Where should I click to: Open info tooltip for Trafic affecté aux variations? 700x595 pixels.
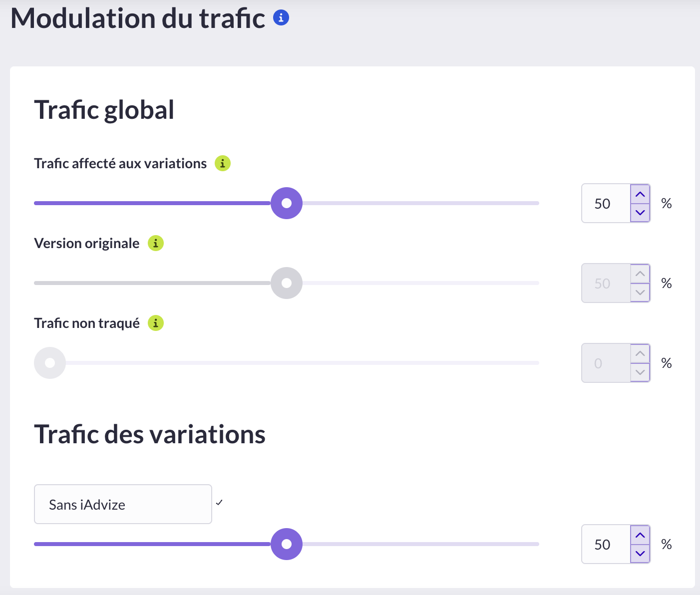223,163
